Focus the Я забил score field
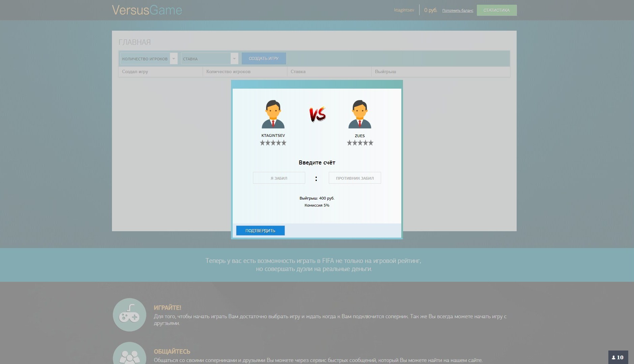Screen dimensions: 634x364 click(279, 178)
